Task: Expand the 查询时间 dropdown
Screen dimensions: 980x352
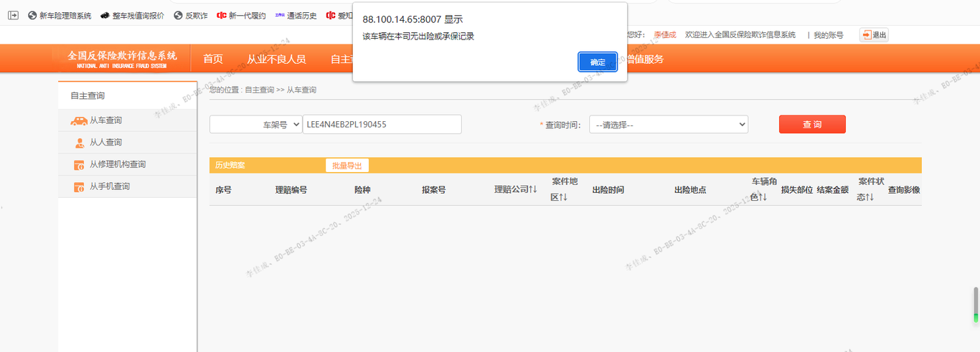Action: [668, 124]
